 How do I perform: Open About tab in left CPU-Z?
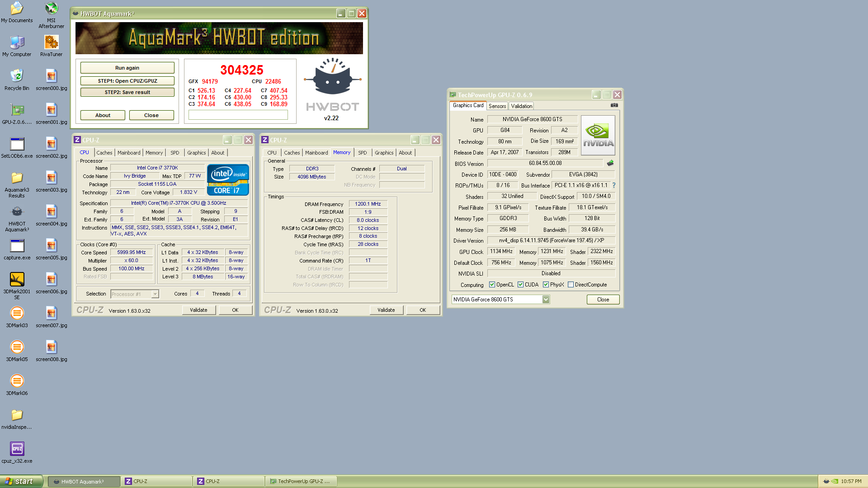click(218, 153)
